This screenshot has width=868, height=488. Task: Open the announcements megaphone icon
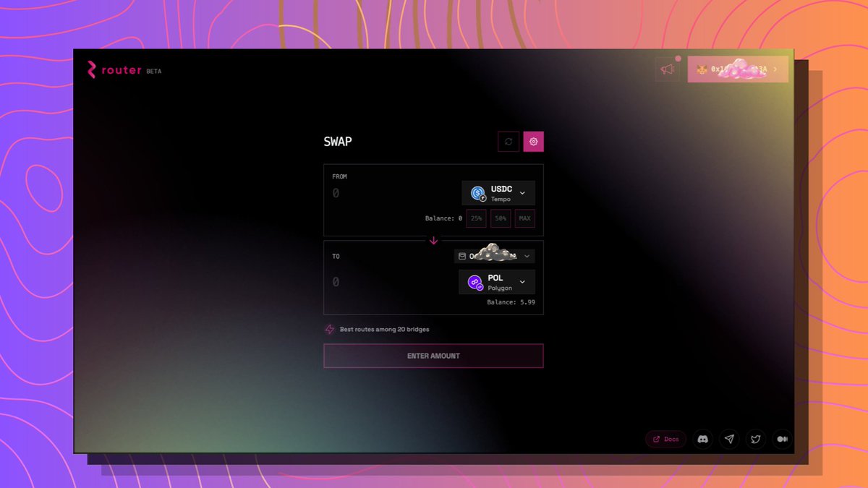pos(667,69)
